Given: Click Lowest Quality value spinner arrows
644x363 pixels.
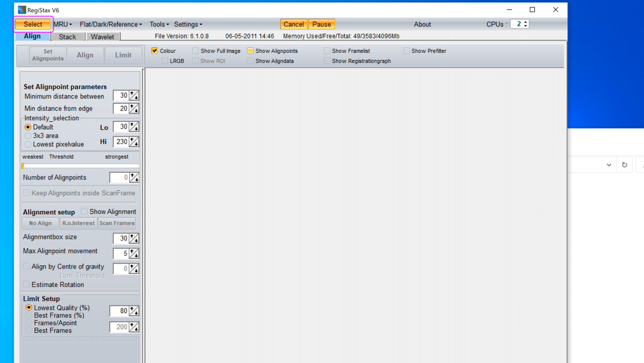Looking at the screenshot, I should [134, 311].
